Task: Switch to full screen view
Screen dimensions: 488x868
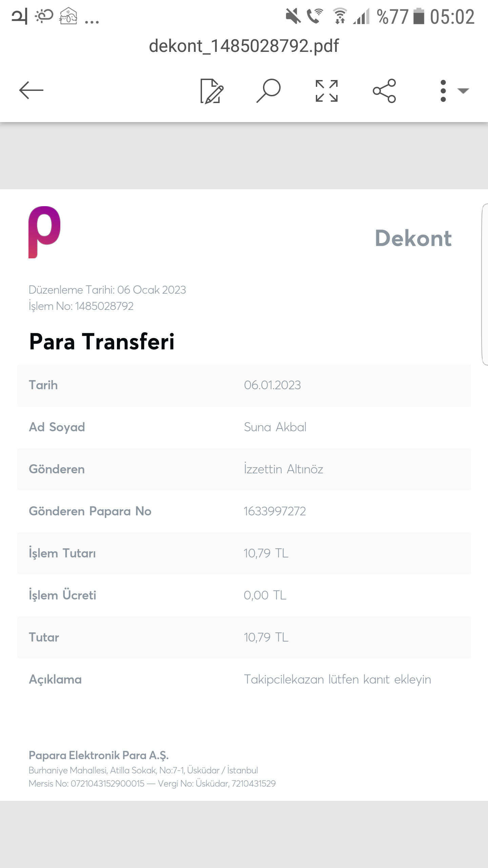Action: click(x=326, y=91)
